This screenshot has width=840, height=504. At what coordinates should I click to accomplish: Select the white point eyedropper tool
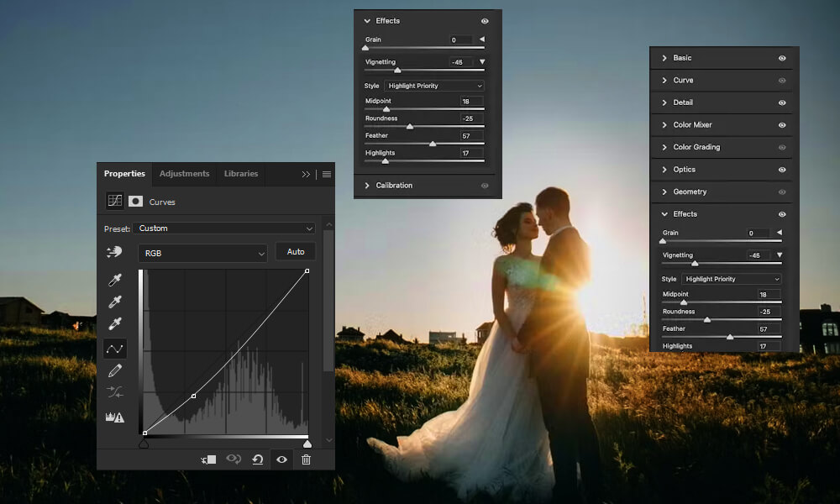115,323
